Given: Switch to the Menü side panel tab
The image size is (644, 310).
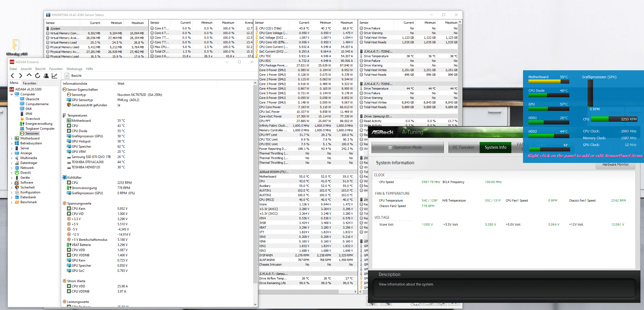Looking at the screenshot, I should pos(14,83).
